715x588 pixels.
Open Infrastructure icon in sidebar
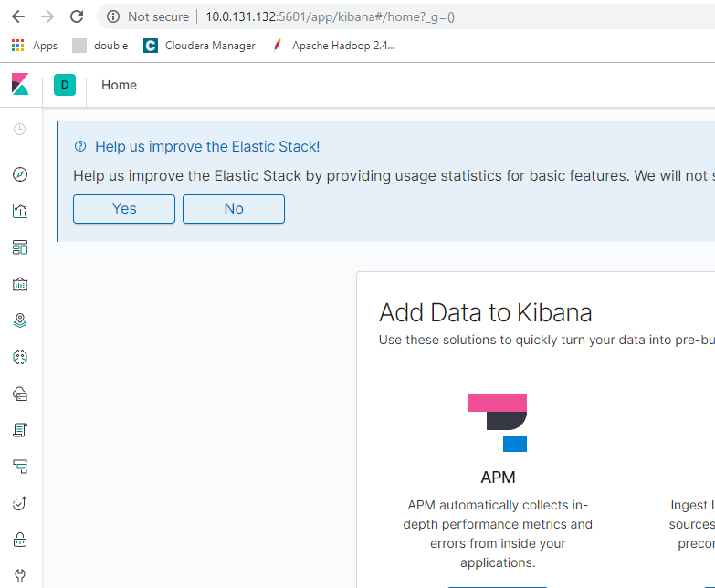click(x=20, y=394)
